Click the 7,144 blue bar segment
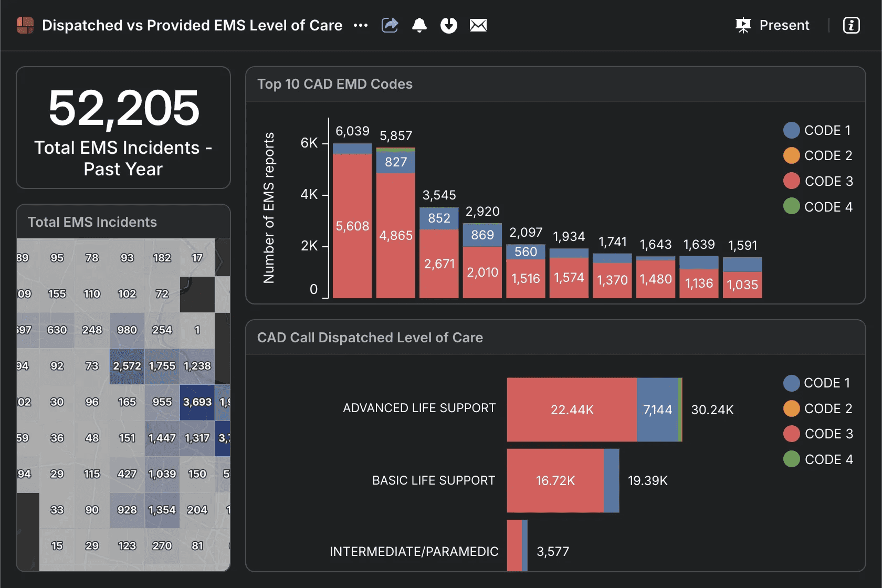The width and height of the screenshot is (882, 588). [x=657, y=409]
